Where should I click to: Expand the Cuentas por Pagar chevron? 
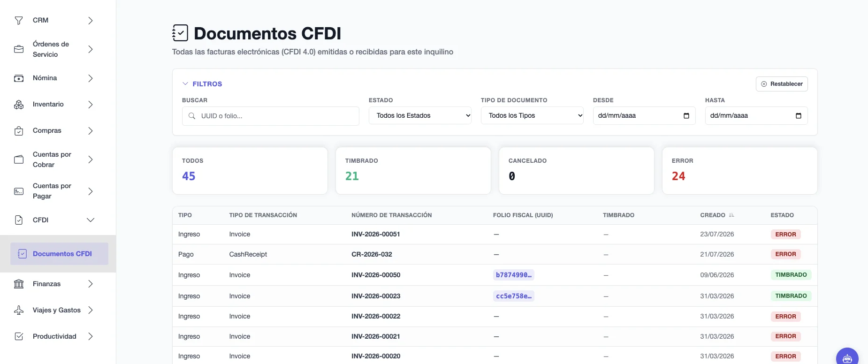coord(91,191)
